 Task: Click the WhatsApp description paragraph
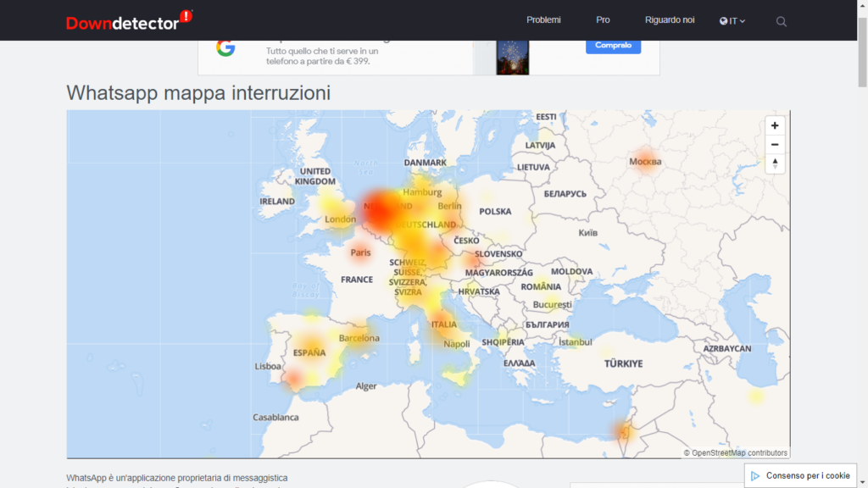[177, 481]
